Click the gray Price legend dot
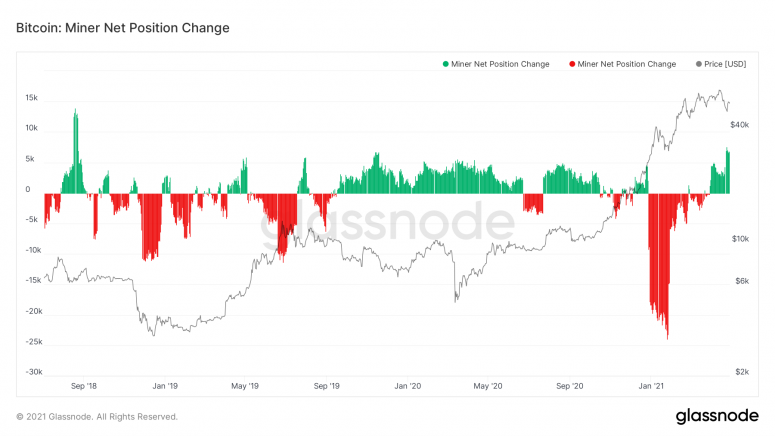Screen dimensions: 775x436 pyautogui.click(x=698, y=64)
